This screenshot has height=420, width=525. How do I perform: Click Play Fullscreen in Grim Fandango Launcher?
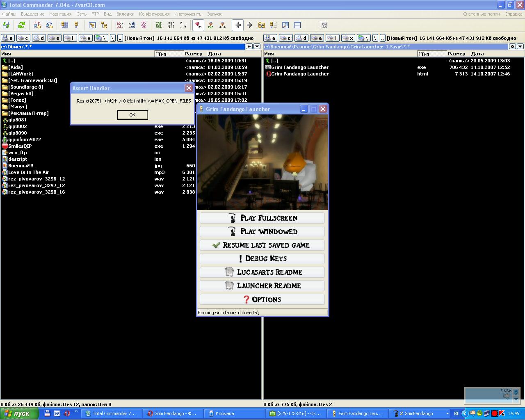click(262, 218)
